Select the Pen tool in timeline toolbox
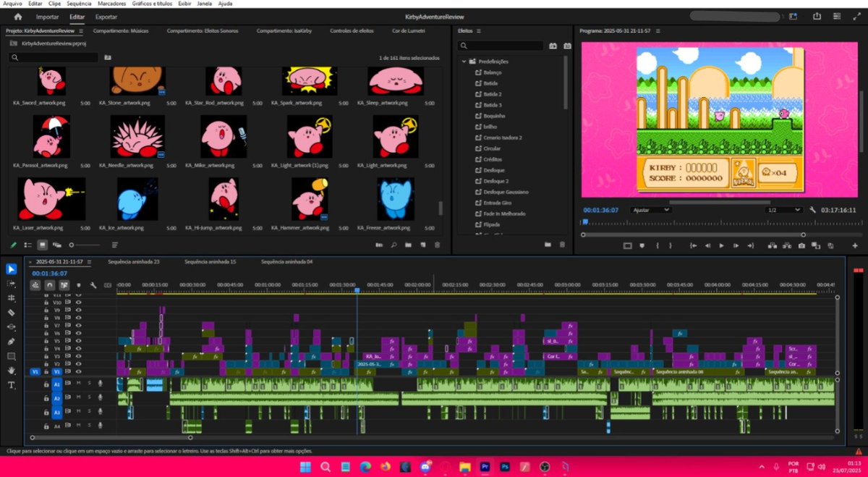Image resolution: width=868 pixels, height=477 pixels. 12,341
